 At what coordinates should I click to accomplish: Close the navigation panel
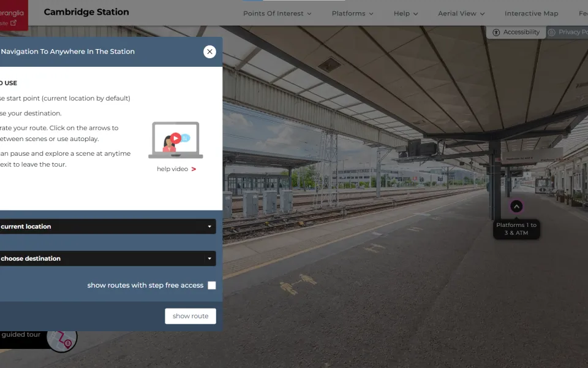(209, 52)
